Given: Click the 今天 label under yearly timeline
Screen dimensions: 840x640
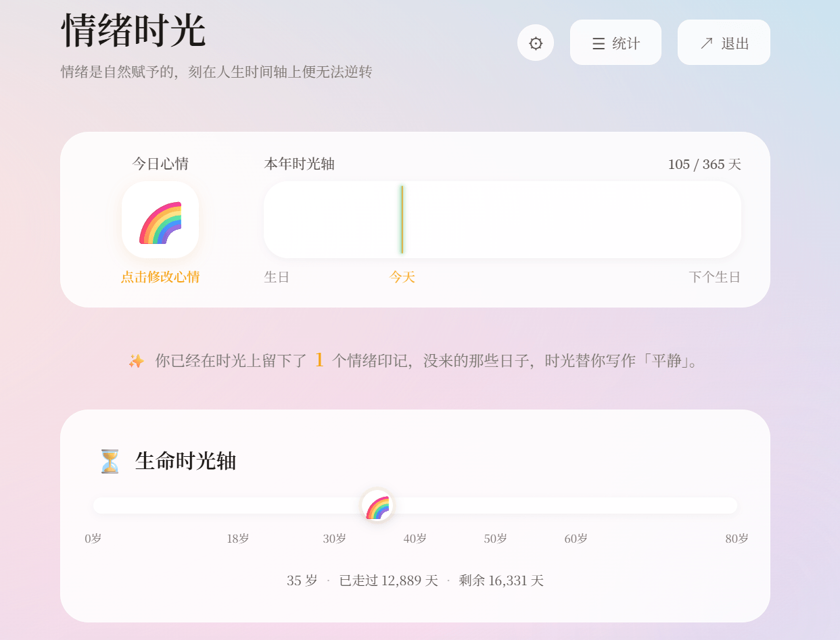Looking at the screenshot, I should coord(402,277).
